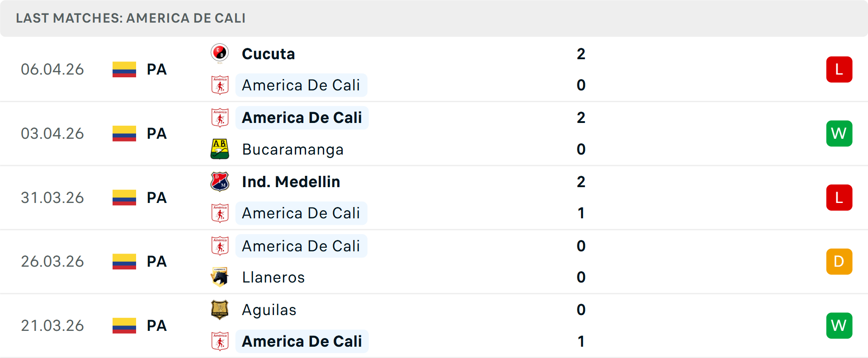Click the Bucaramanga team name
868x358 pixels.
(292, 149)
